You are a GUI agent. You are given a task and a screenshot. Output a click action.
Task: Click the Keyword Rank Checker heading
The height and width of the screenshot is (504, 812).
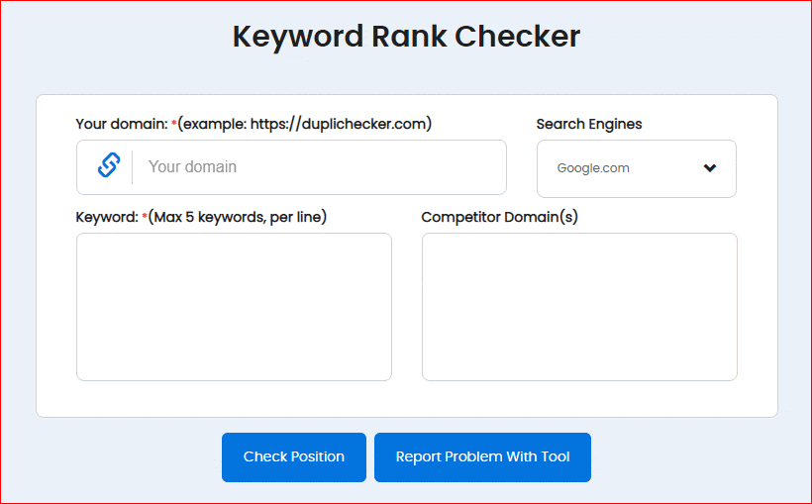pos(406,37)
